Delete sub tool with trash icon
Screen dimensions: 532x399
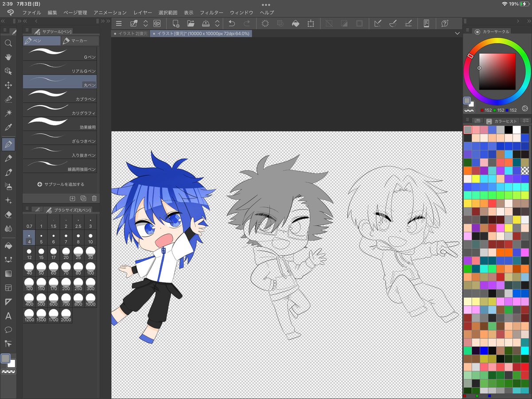tap(94, 198)
